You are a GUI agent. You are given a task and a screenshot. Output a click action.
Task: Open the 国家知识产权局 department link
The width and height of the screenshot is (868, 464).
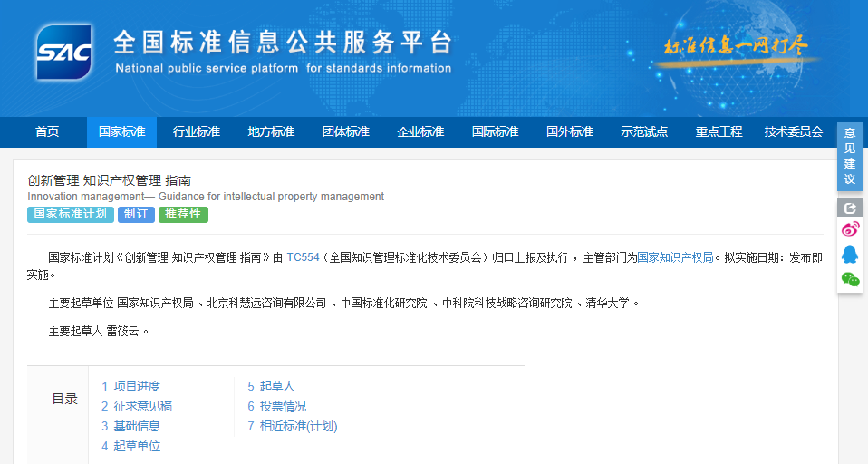pos(674,257)
